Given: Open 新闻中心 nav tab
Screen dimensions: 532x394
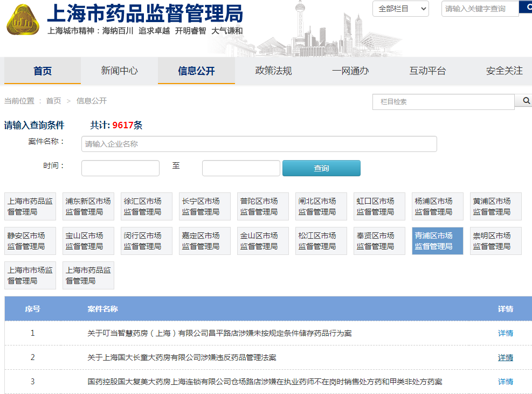Looking at the screenshot, I should [x=120, y=71].
